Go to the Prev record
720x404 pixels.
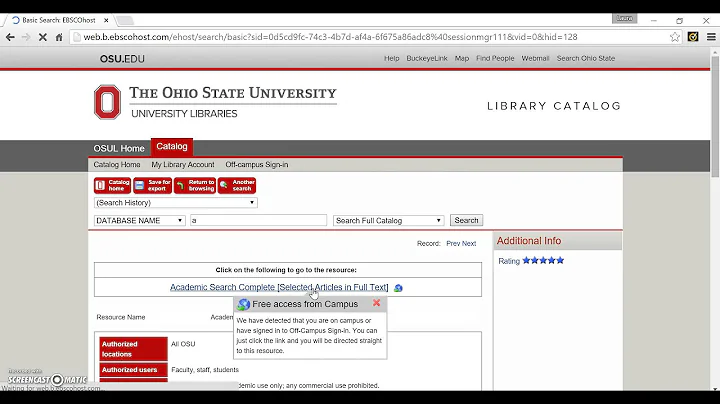coord(453,243)
